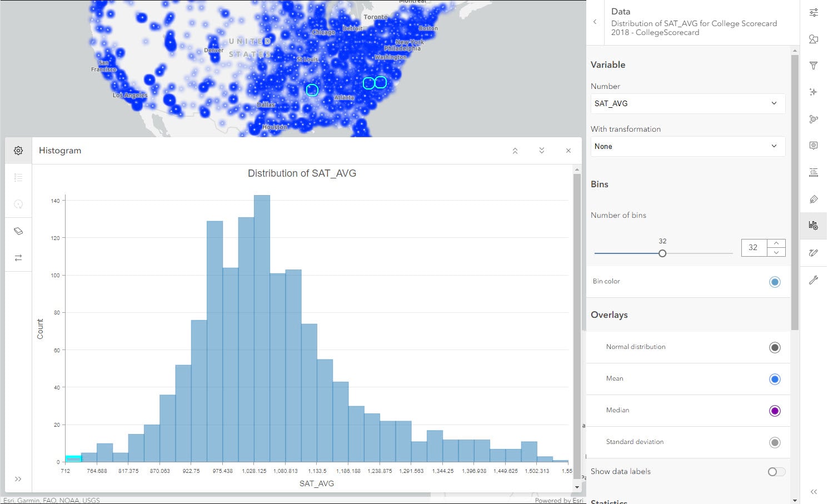Click the Bins section heading

(x=600, y=184)
